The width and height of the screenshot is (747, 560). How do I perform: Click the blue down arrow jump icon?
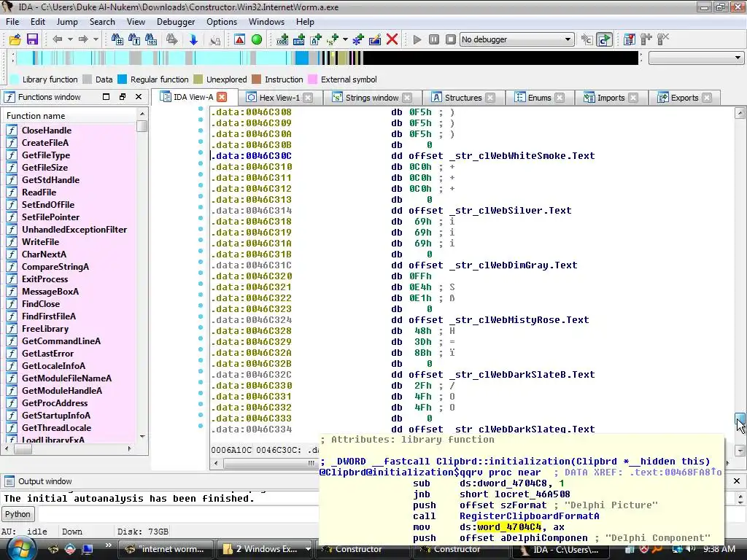click(x=193, y=39)
